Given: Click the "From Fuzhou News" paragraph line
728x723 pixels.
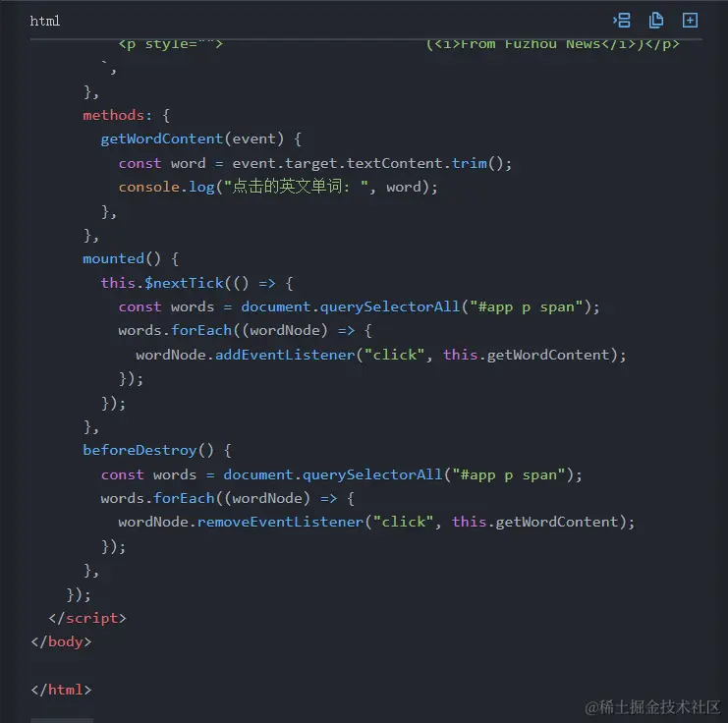Looking at the screenshot, I should pyautogui.click(x=399, y=44).
